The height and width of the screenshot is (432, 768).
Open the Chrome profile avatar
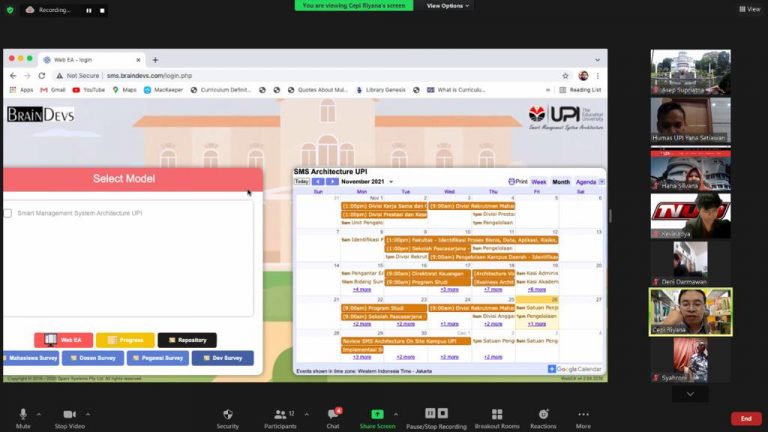tap(583, 75)
